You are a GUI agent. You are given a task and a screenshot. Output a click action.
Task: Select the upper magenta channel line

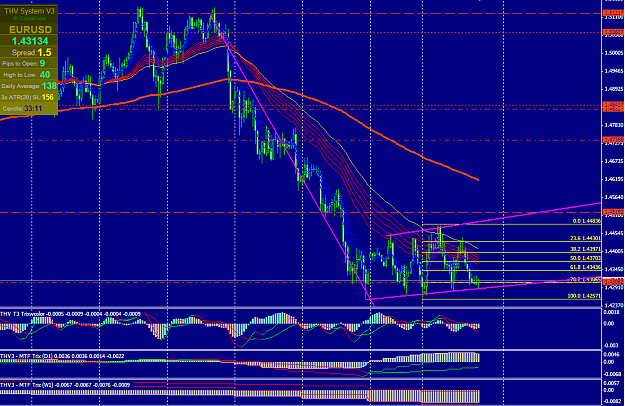[494, 219]
